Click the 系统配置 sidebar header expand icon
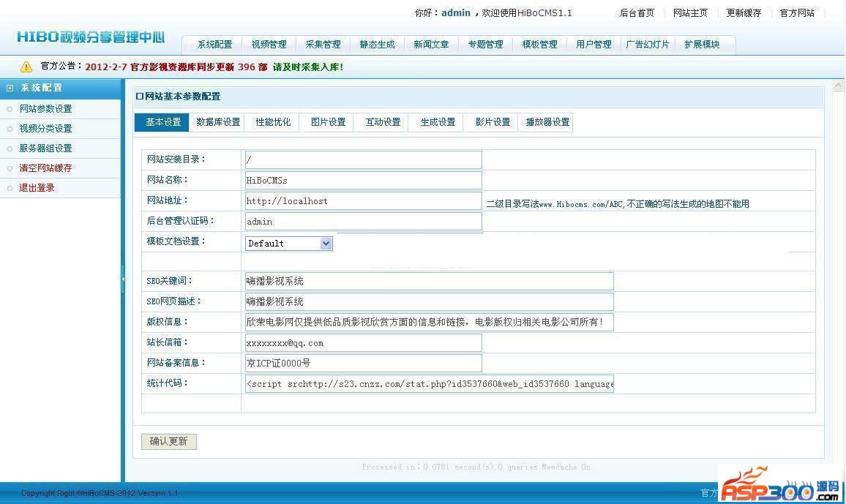The height and width of the screenshot is (504, 846). tap(10, 88)
